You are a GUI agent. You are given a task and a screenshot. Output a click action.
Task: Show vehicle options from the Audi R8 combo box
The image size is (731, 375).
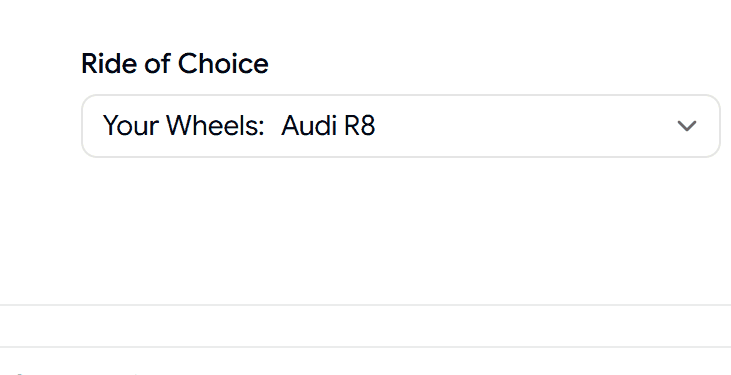(401, 126)
